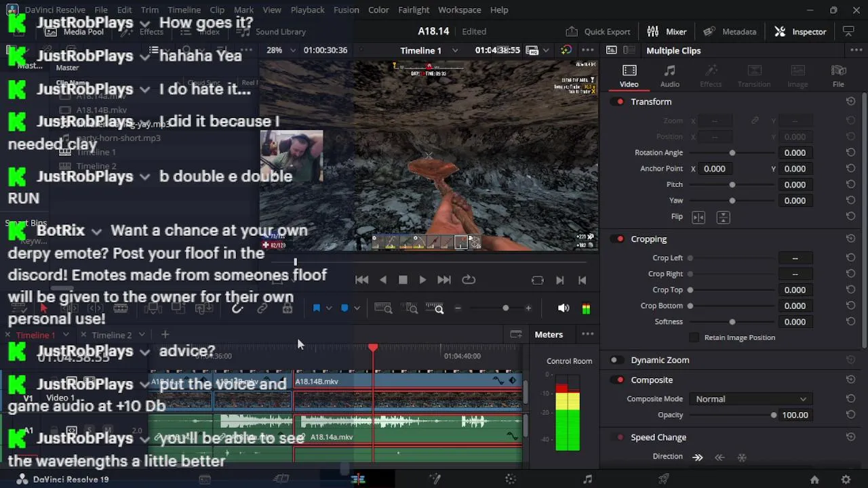Open the audio Mixer panel
Screen dimensions: 868x488
(x=667, y=31)
